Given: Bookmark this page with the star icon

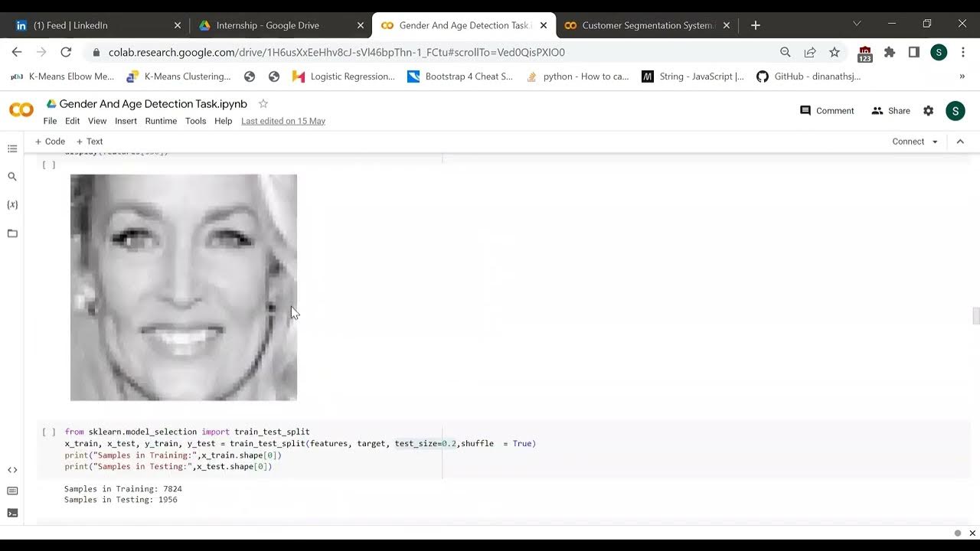Looking at the screenshot, I should [834, 52].
